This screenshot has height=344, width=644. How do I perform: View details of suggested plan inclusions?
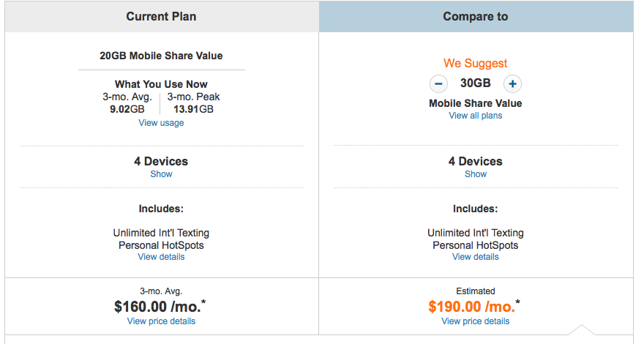pos(475,257)
